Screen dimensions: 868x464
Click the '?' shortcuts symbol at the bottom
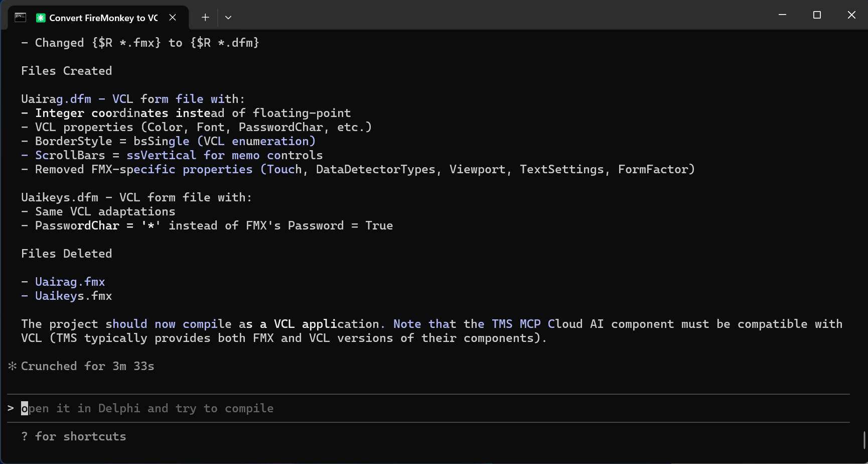[24, 436]
